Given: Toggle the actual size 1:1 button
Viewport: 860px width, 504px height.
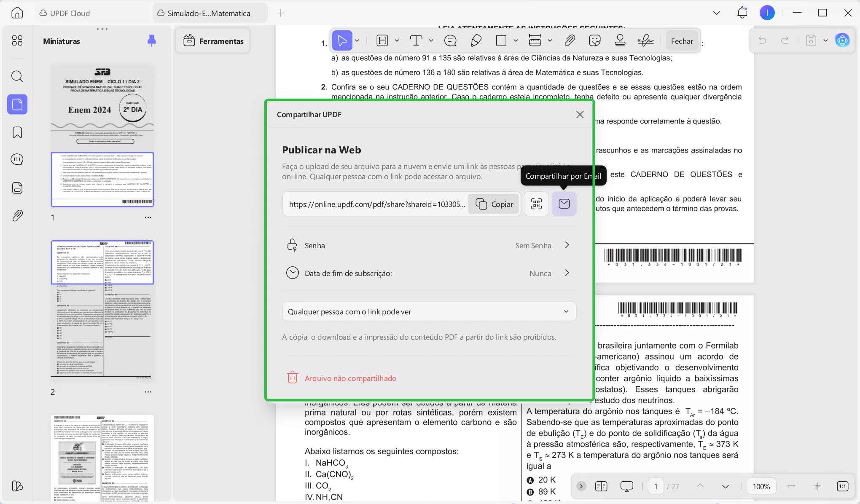Looking at the screenshot, I should coord(842,486).
